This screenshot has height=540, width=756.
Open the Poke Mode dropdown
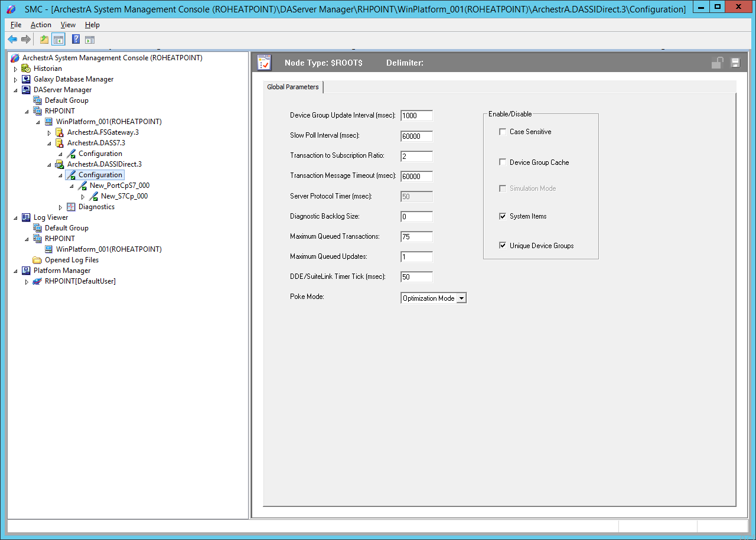point(462,298)
